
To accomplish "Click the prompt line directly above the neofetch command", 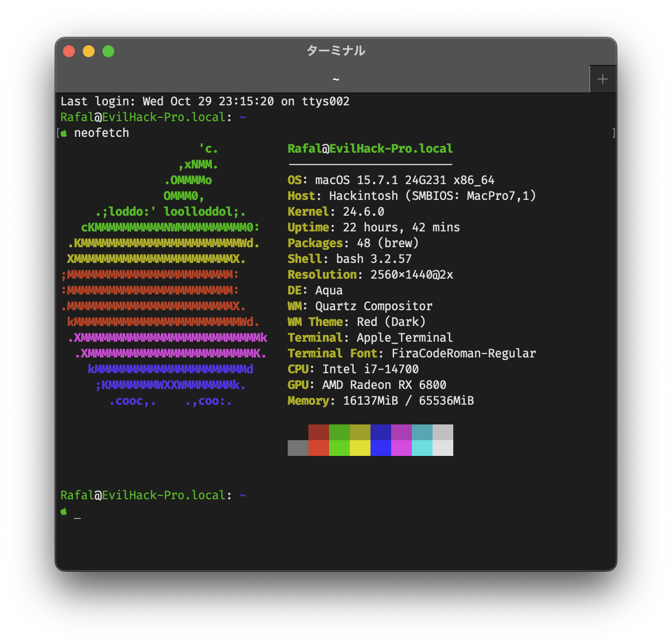I will click(153, 117).
